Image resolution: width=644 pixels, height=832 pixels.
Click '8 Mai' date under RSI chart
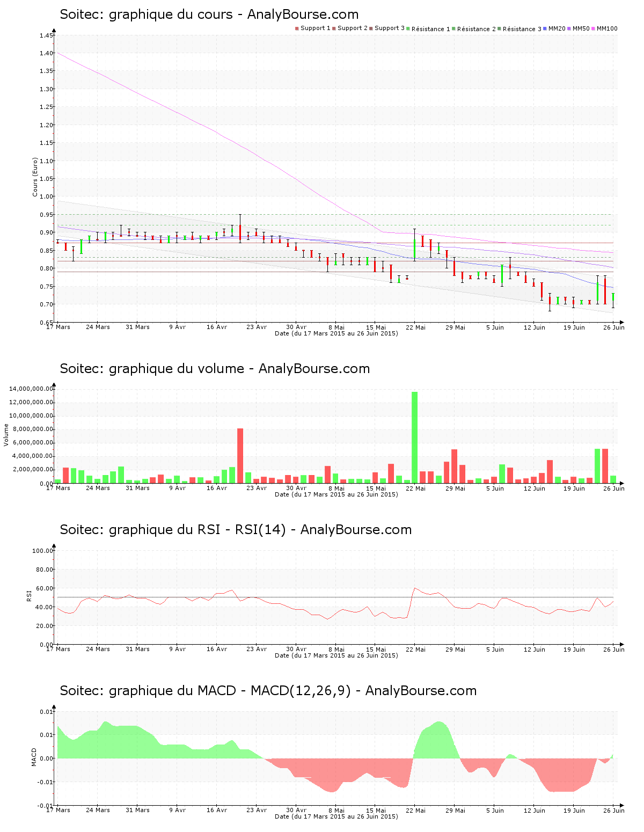(x=336, y=649)
